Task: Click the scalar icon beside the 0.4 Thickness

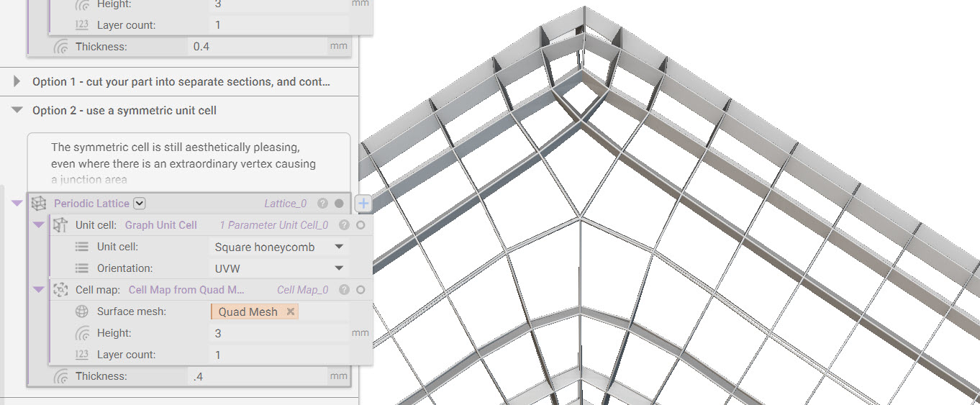Action: pos(60,47)
